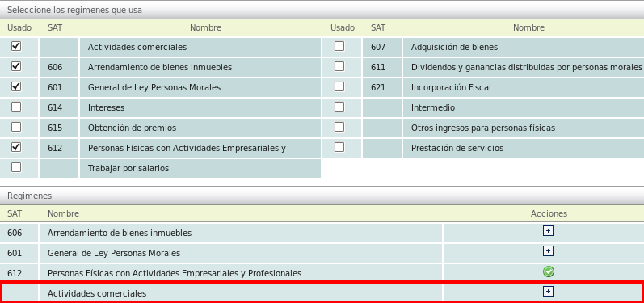The height and width of the screenshot is (303, 644).
Task: Check Obtención de premios checkbox
Action: click(16, 127)
